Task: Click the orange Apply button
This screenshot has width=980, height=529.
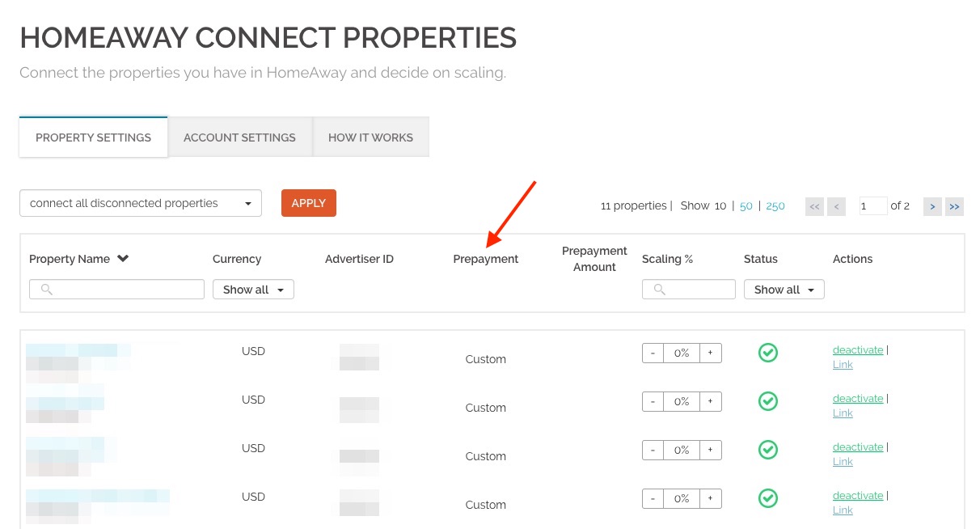Action: pyautogui.click(x=308, y=203)
